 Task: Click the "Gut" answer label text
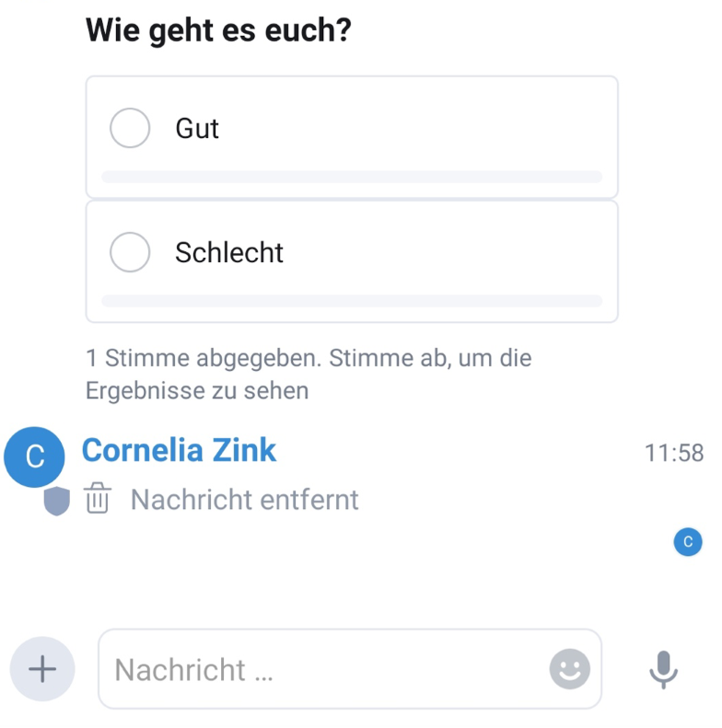(197, 128)
